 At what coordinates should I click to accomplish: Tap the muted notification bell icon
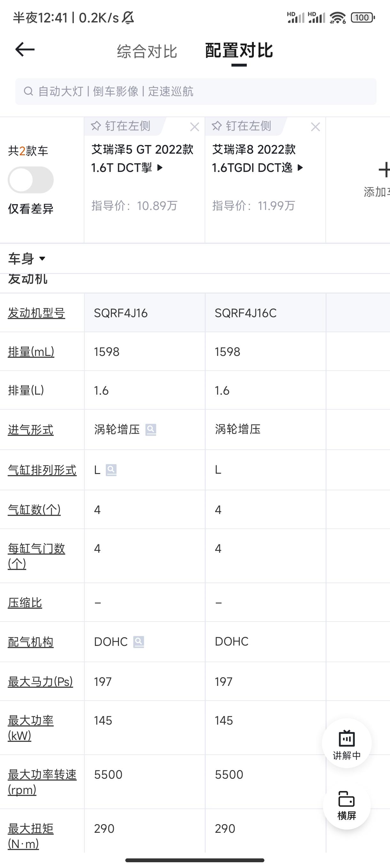click(128, 18)
